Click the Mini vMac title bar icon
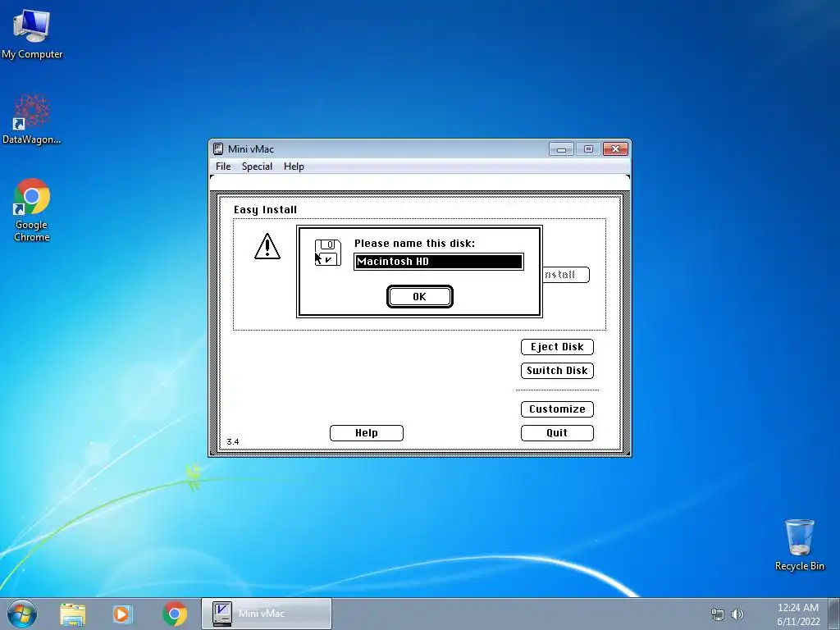Viewport: 840px width, 630px height. point(218,149)
